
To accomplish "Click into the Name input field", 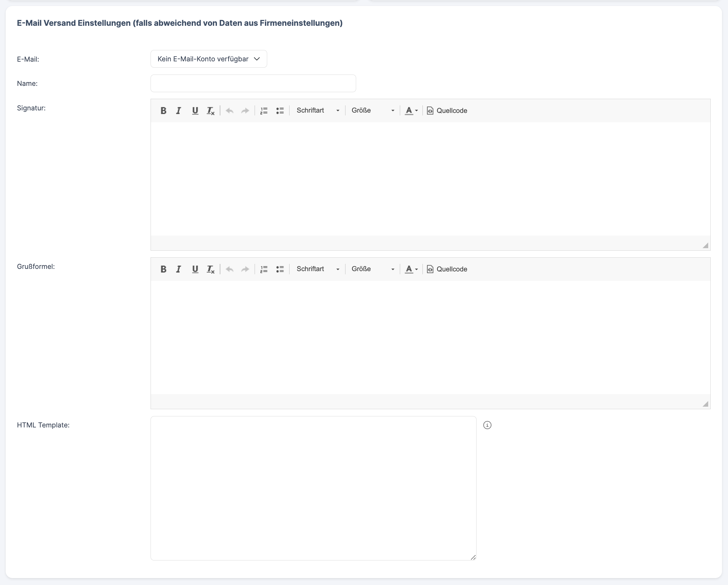I will pos(253,83).
